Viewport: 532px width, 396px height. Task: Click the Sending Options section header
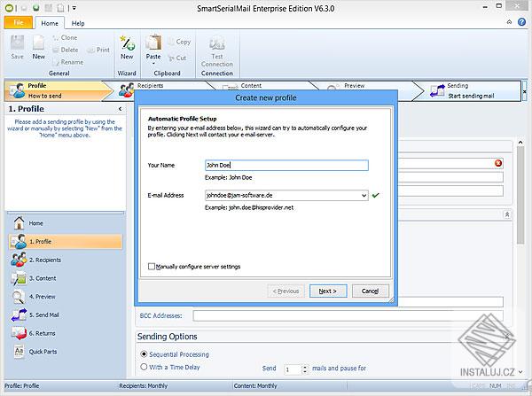(x=168, y=337)
